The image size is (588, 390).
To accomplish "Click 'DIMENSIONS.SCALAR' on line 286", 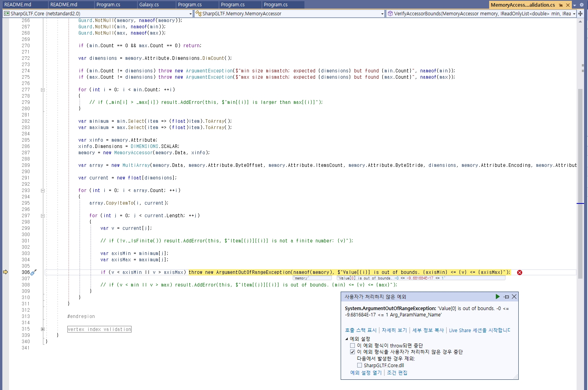I will (x=155, y=146).
